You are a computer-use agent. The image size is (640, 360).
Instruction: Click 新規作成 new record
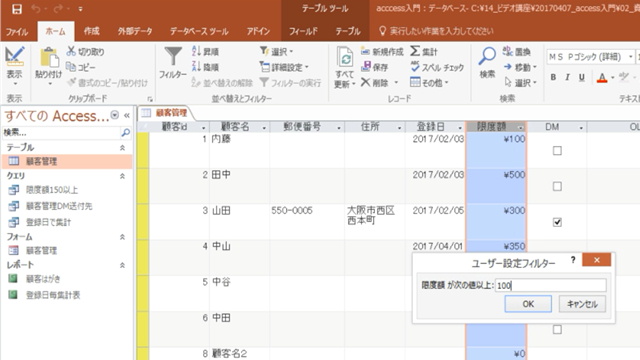[382, 51]
